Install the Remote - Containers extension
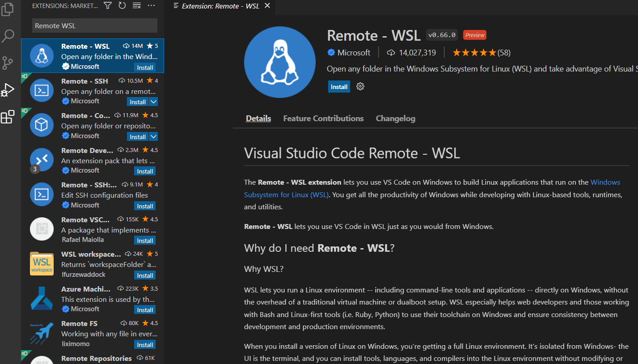The width and height of the screenshot is (638, 364). (x=138, y=137)
